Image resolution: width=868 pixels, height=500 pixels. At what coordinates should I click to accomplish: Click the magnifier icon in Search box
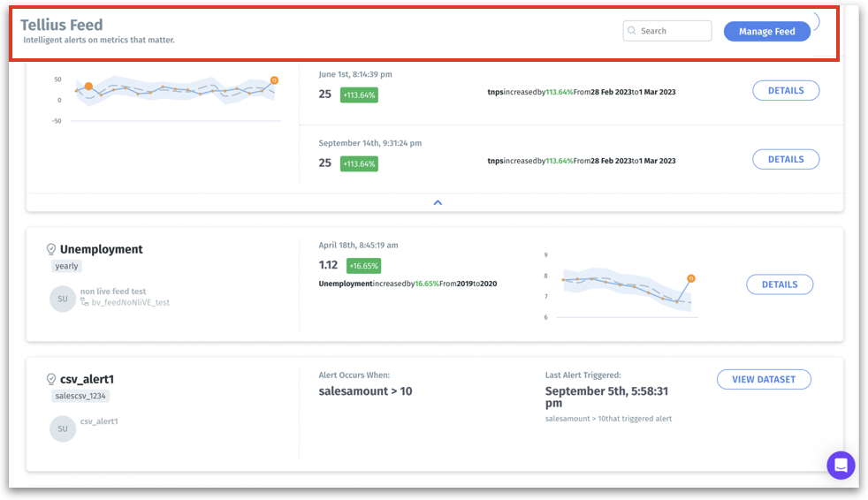(632, 31)
